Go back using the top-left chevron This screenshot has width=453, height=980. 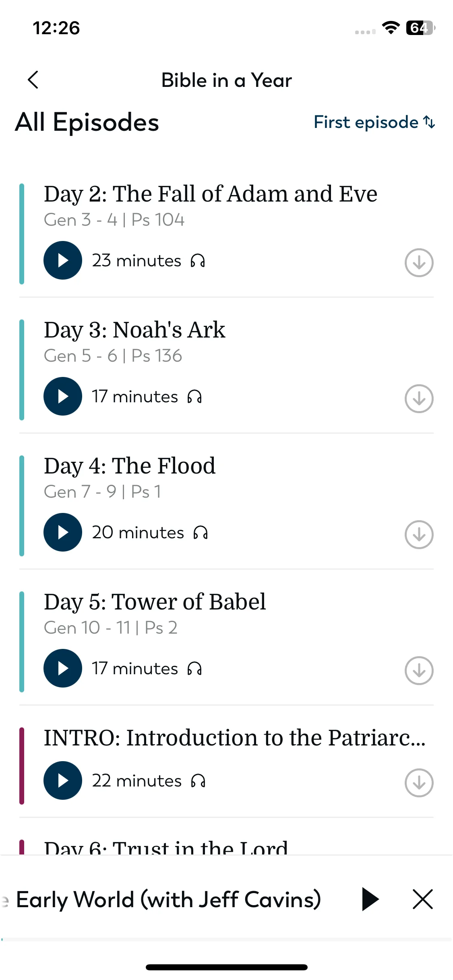click(33, 80)
